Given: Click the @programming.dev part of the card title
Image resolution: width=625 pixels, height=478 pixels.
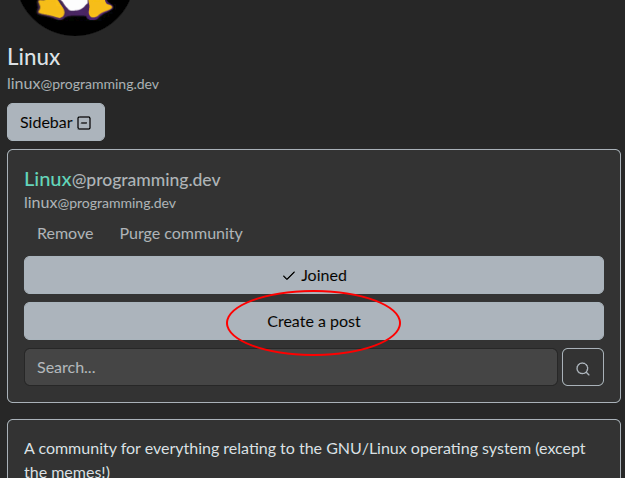Looking at the screenshot, I should (x=146, y=180).
